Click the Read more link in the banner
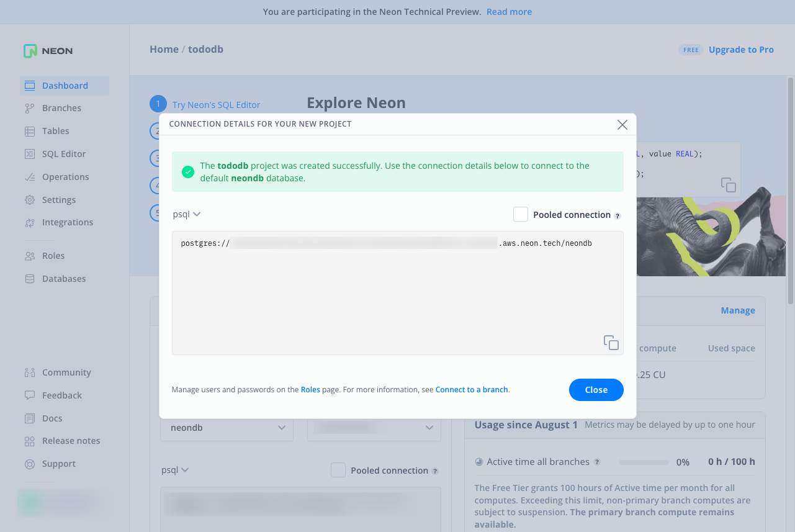The width and height of the screenshot is (795, 532). (x=509, y=12)
